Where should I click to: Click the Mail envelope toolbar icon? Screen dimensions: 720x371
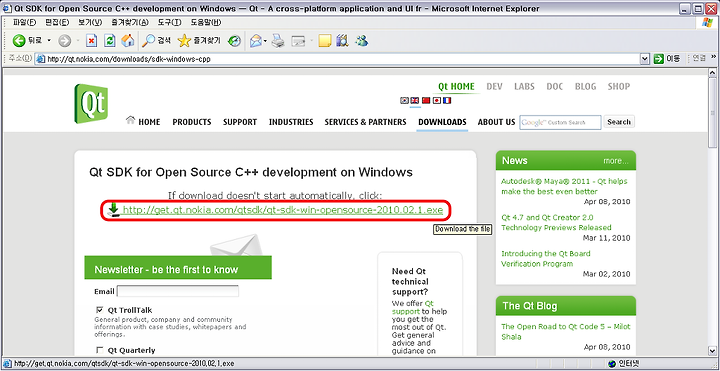point(256,41)
